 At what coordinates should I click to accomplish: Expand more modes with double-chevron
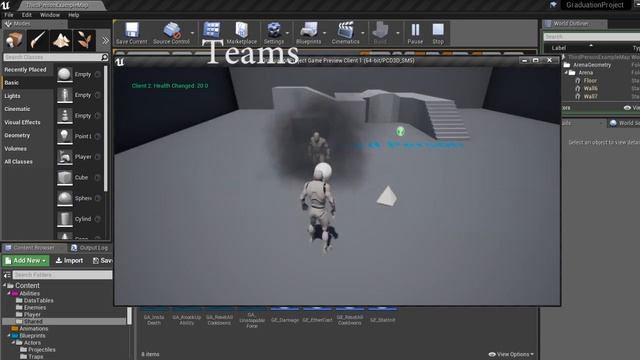point(105,40)
